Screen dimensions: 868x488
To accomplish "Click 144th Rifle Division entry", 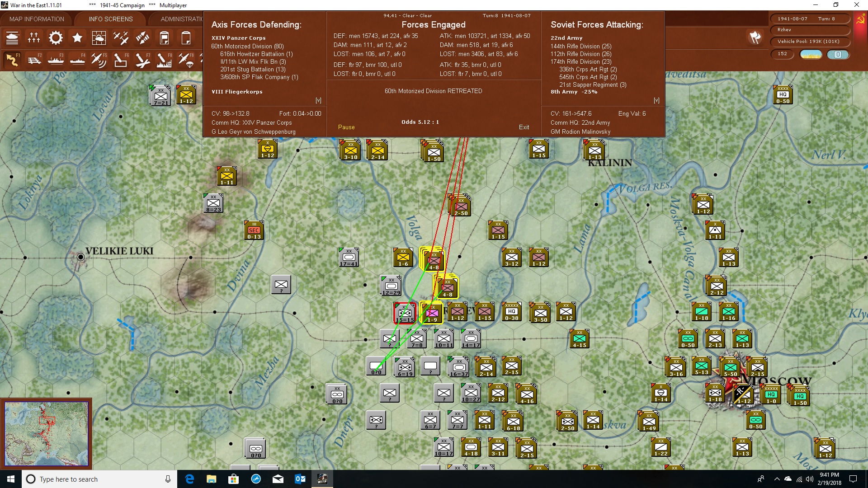I will (x=581, y=46).
